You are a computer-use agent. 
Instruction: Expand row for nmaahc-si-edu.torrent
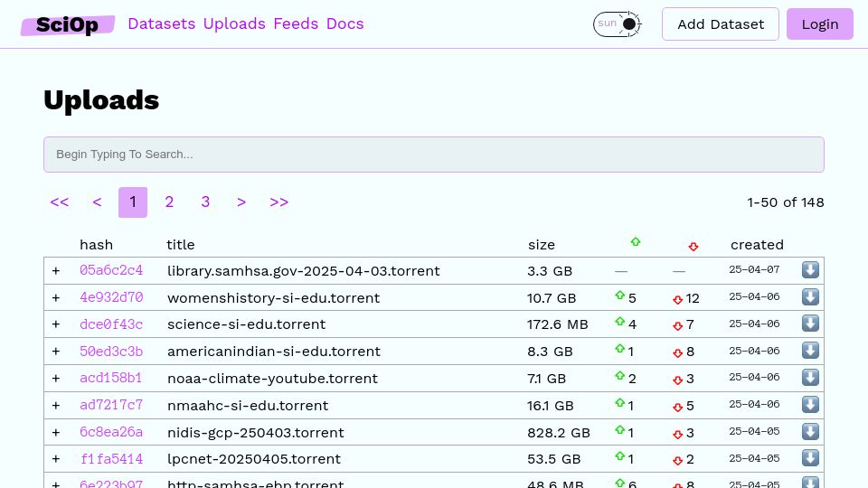coord(56,406)
